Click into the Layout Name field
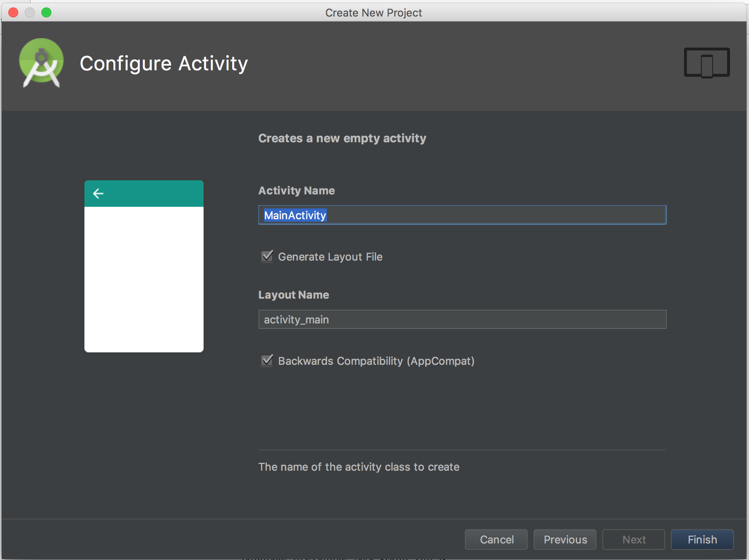Screen dimensions: 749x560 462,319
